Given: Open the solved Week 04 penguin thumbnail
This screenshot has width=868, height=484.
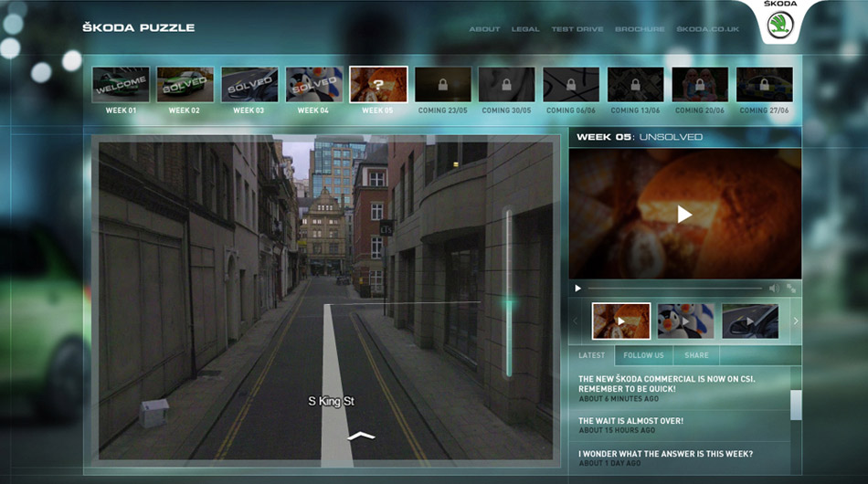Looking at the screenshot, I should tap(314, 85).
